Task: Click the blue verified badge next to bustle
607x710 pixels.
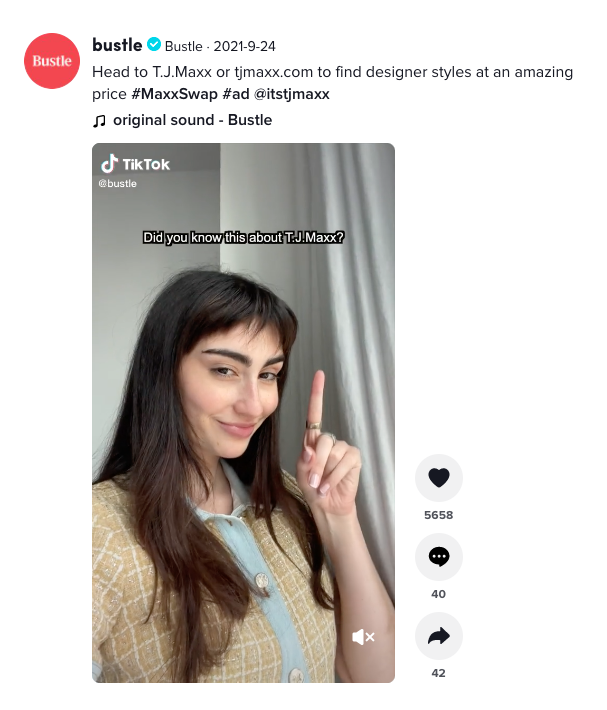Action: [x=154, y=44]
